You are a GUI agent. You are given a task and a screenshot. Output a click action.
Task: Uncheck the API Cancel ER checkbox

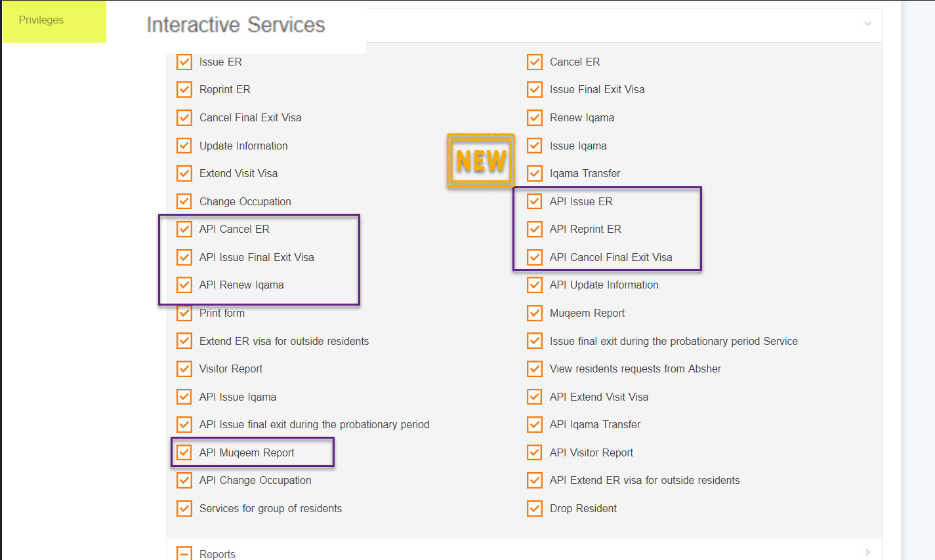coord(184,230)
